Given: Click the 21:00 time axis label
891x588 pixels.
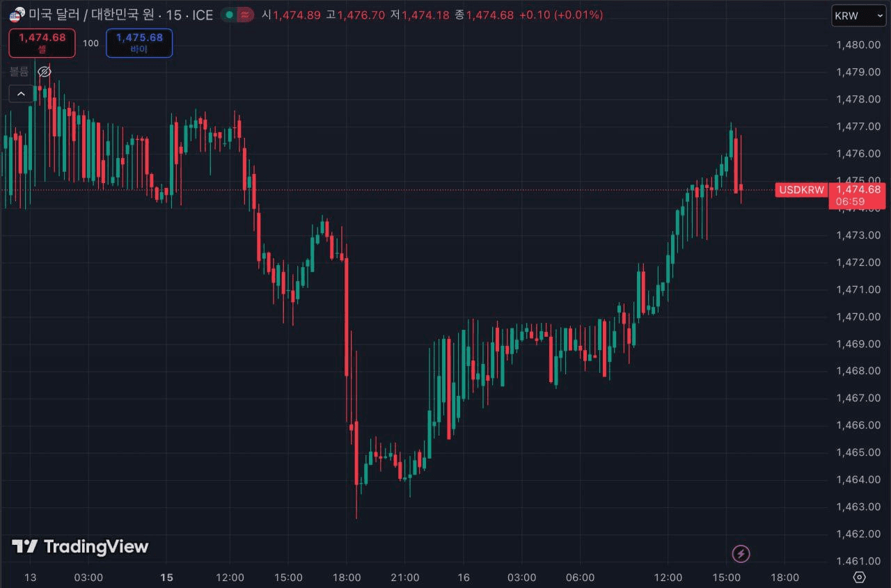Looking at the screenshot, I should (x=405, y=578).
